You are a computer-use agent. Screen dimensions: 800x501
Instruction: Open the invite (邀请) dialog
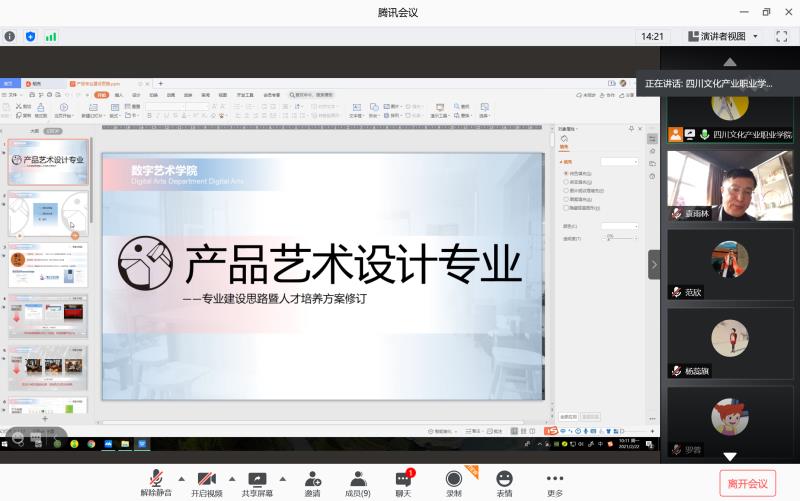313,483
